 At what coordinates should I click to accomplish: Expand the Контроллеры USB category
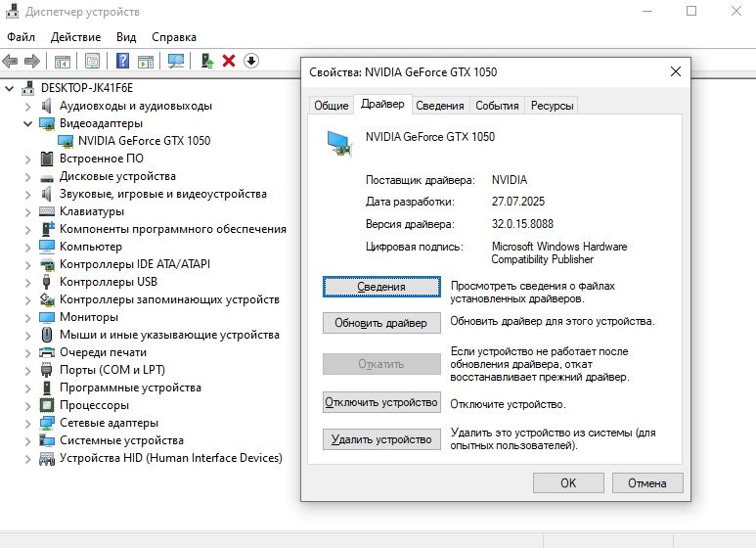[28, 283]
